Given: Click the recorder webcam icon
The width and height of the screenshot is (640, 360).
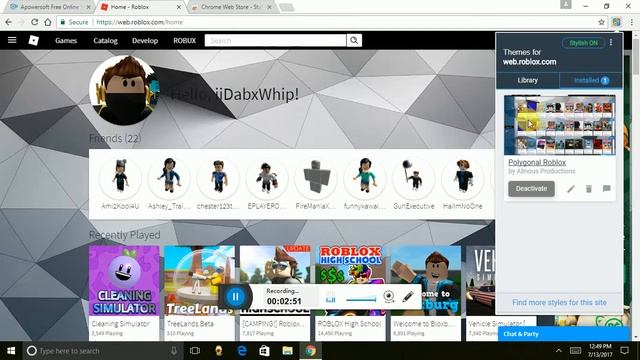Looking at the screenshot, I should tap(389, 296).
